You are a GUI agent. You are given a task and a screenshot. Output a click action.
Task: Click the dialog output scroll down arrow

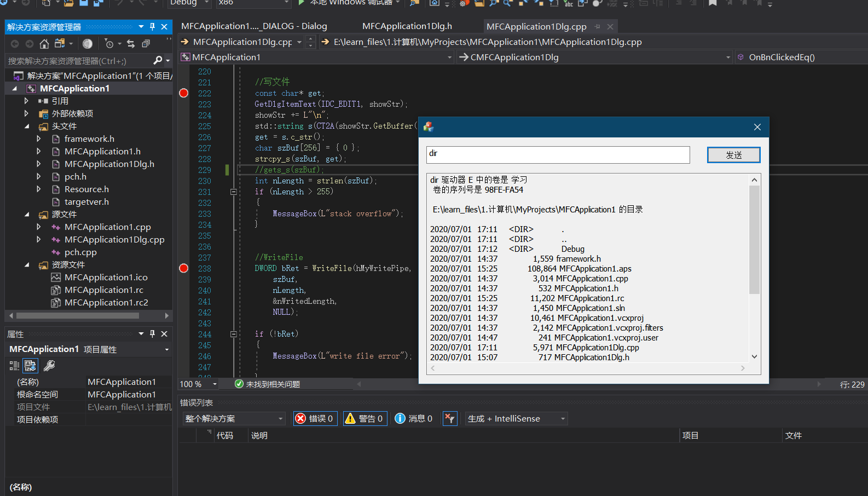tap(754, 356)
